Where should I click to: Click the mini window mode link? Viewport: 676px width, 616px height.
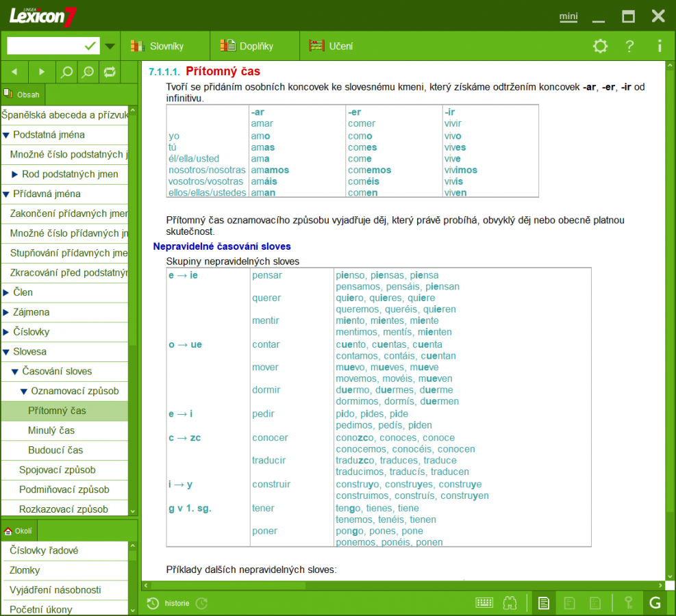point(568,17)
